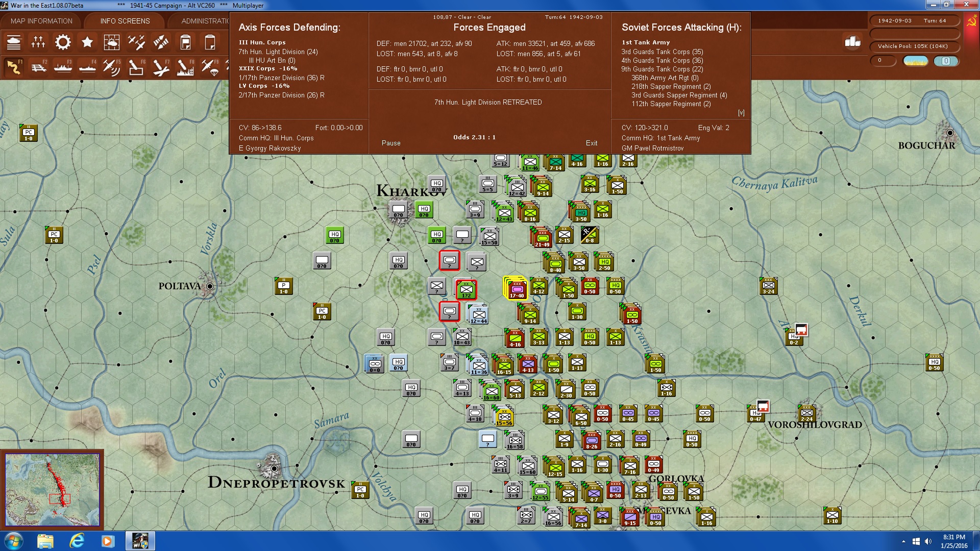Open the blank clipboard report icon
980x551 pixels.
(210, 42)
